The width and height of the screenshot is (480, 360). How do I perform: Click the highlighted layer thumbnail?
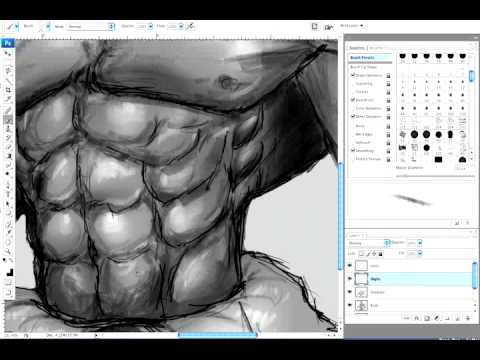click(361, 279)
